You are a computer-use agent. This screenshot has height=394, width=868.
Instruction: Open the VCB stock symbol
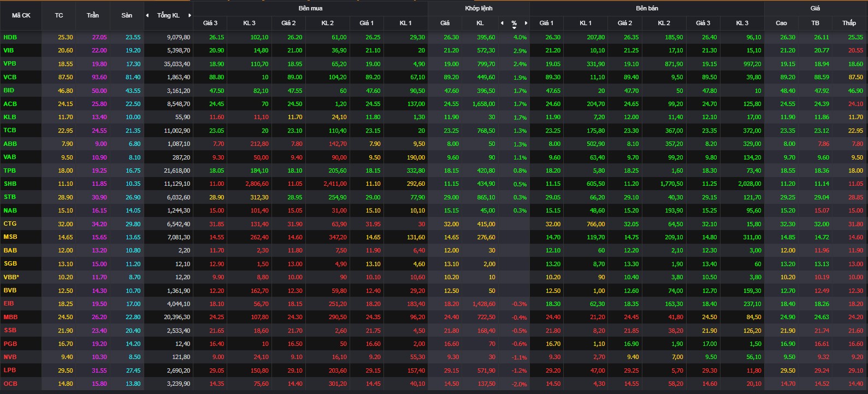(x=10, y=77)
